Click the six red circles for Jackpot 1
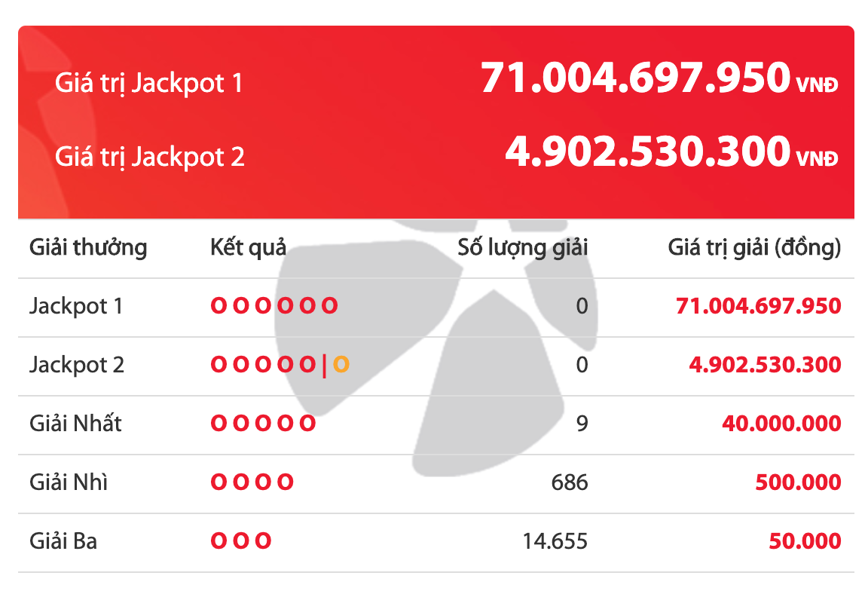This screenshot has width=868, height=591. coord(274,306)
